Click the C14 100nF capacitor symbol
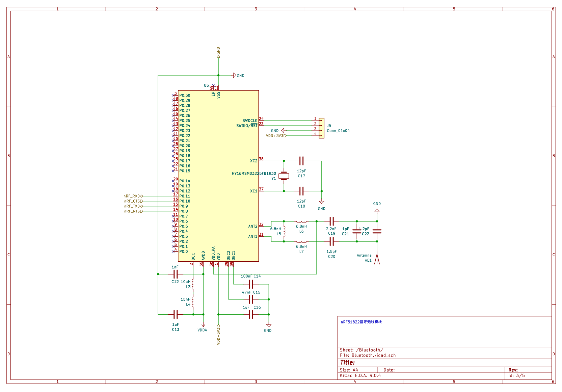The image size is (562, 392). coord(251,284)
